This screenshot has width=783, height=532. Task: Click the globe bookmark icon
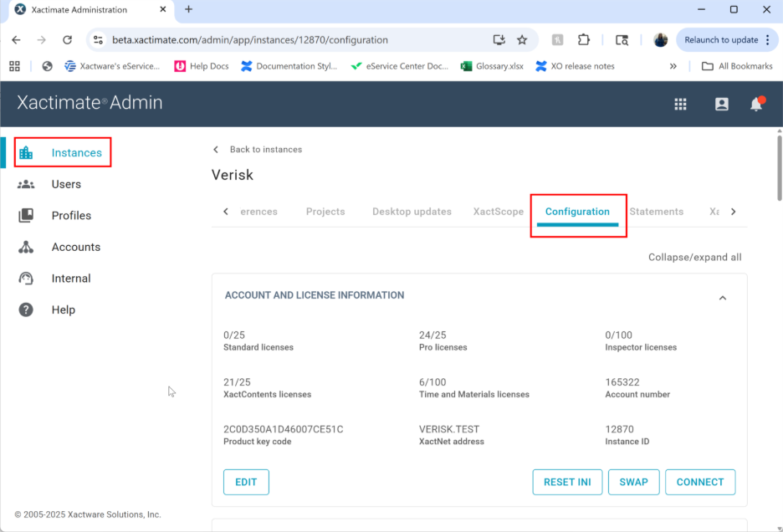47,66
